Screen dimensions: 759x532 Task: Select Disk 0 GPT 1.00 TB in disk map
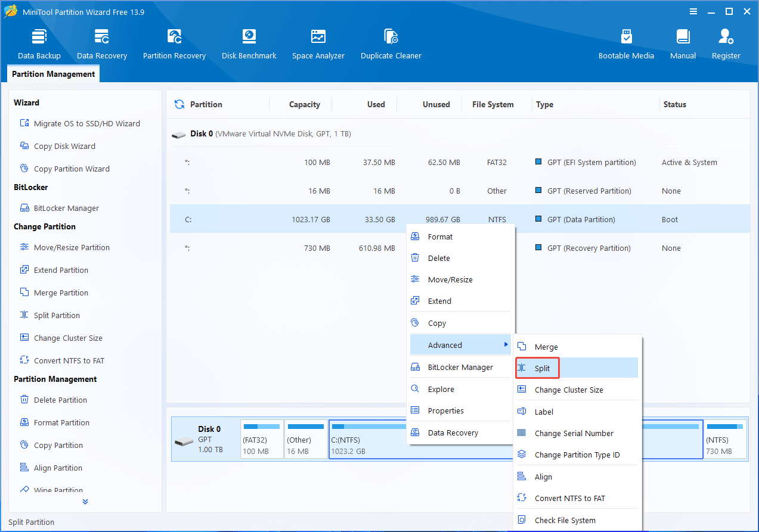pos(206,439)
